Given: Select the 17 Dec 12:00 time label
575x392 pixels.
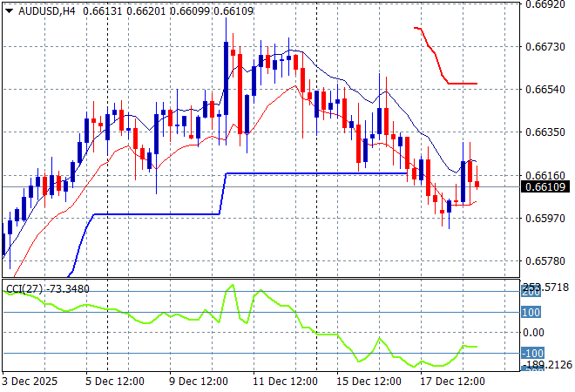Looking at the screenshot, I should (452, 382).
